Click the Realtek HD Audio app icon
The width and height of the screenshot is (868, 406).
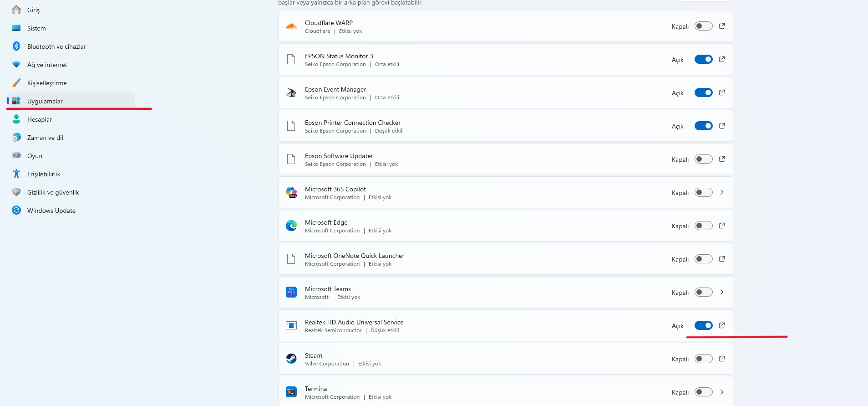click(291, 326)
